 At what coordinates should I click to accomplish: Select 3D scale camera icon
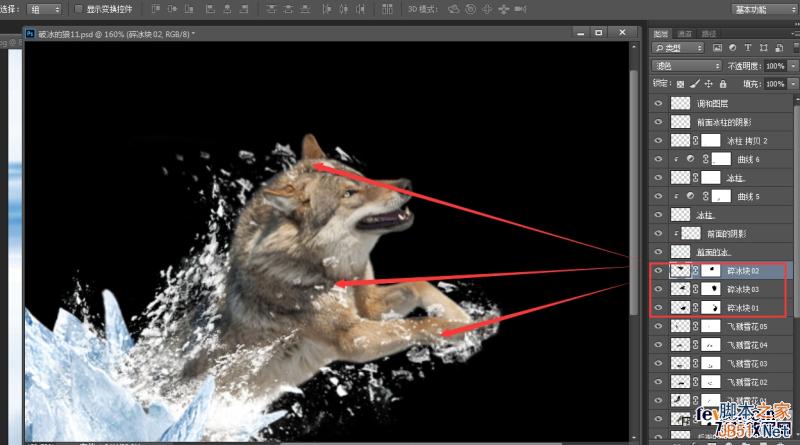[x=520, y=9]
